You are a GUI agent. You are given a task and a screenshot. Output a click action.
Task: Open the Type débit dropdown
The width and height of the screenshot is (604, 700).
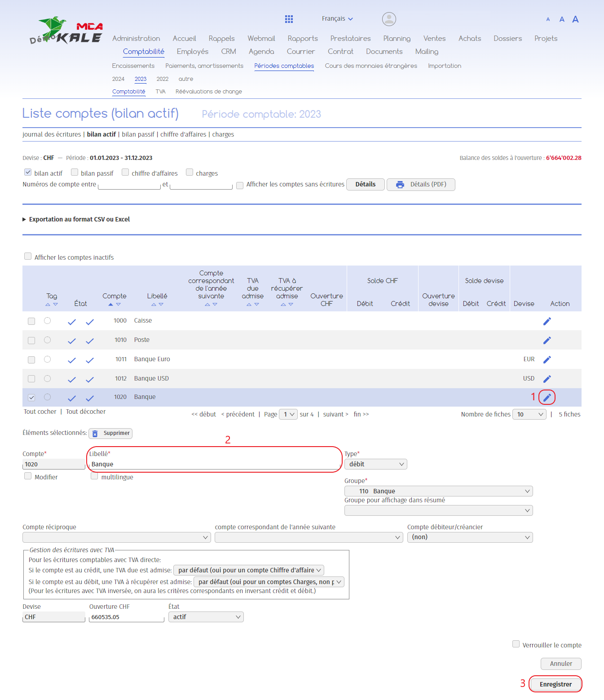tap(376, 464)
